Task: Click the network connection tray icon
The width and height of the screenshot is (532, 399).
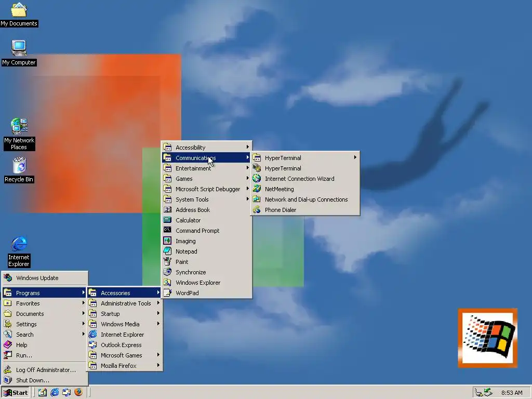Action: 487,393
